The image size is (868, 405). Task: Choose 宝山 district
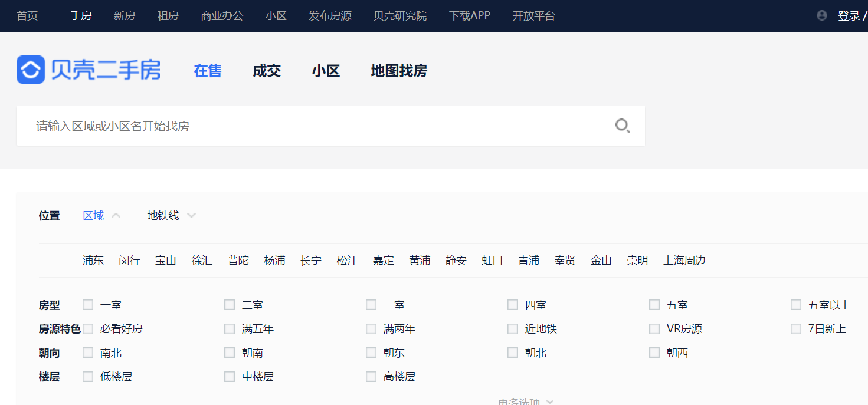click(x=166, y=260)
